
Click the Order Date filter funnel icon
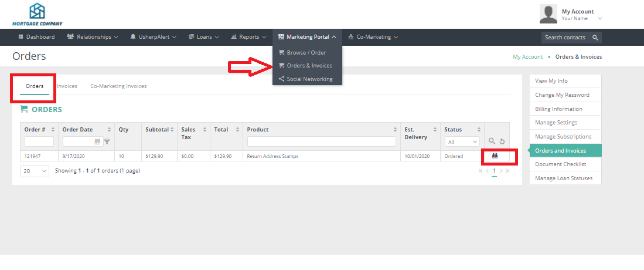pos(107,141)
